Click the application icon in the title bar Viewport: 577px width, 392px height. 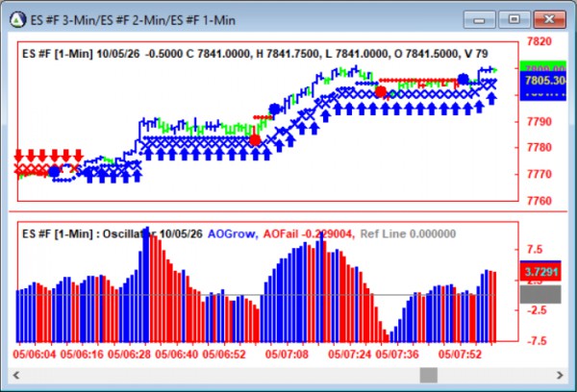pyautogui.click(x=17, y=19)
